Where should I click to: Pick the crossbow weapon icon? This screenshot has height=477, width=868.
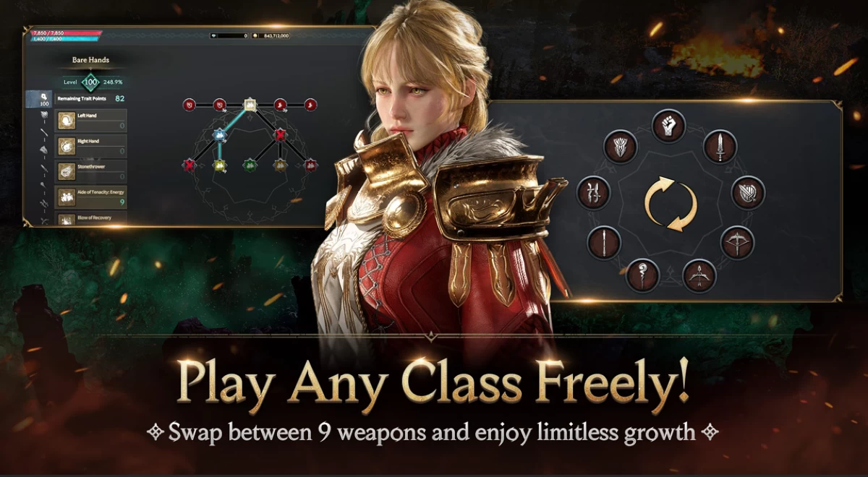click(737, 243)
